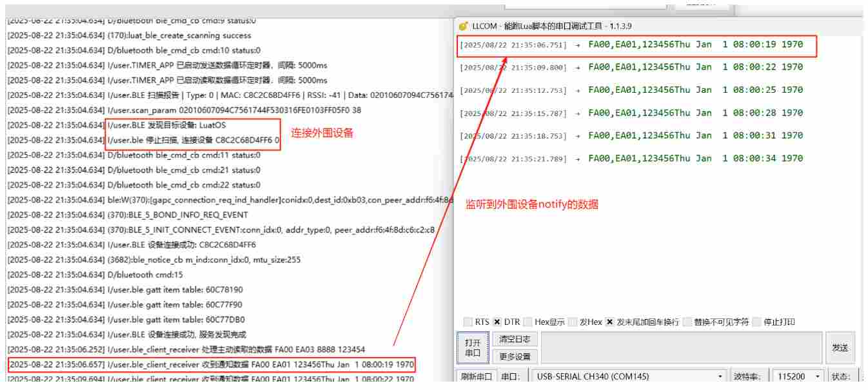This screenshot has height=390, width=868.
Task: Click the serial send text input area
Action: [x=681, y=347]
